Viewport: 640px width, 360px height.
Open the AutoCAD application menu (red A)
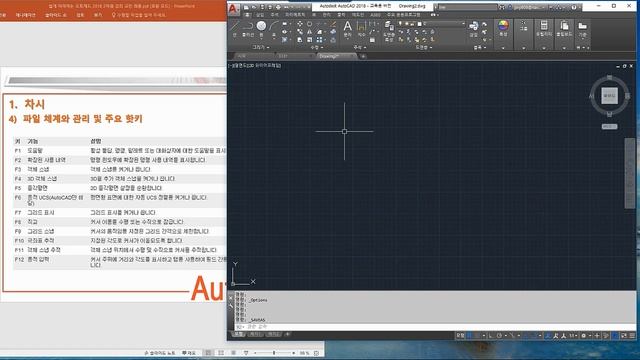(x=234, y=9)
